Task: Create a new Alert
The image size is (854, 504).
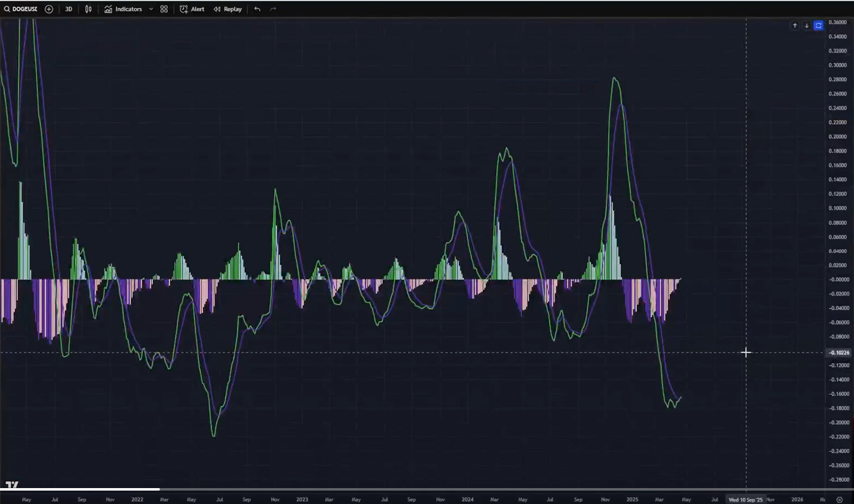Action: [x=192, y=8]
